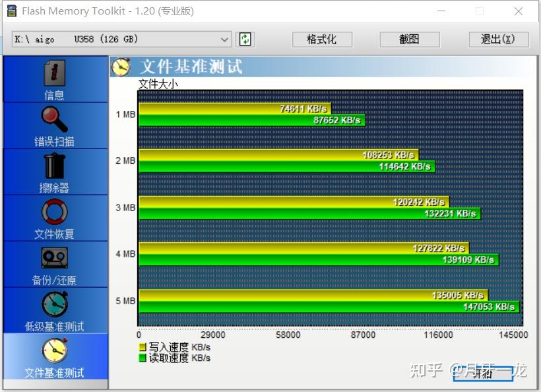This screenshot has width=541, height=392.
Task: Click the 格式化 format button
Action: click(x=321, y=40)
